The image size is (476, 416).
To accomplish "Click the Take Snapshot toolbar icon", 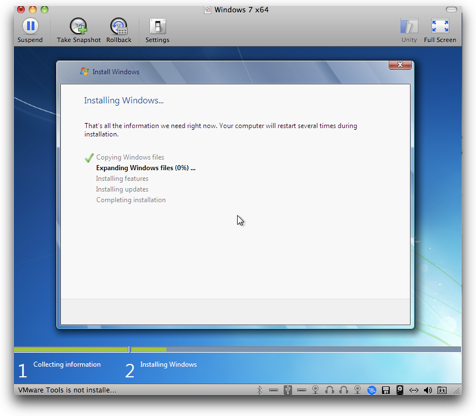I will 78,26.
